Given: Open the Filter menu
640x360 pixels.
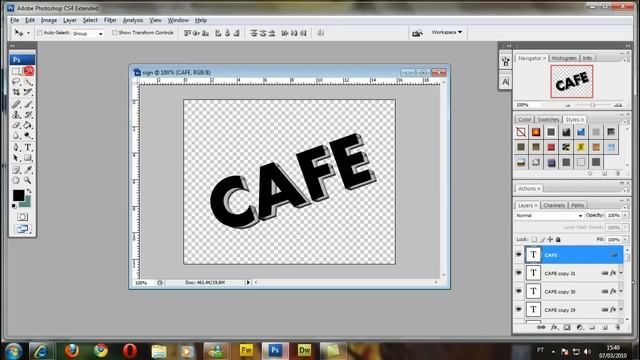Looking at the screenshot, I should pyautogui.click(x=110, y=20).
